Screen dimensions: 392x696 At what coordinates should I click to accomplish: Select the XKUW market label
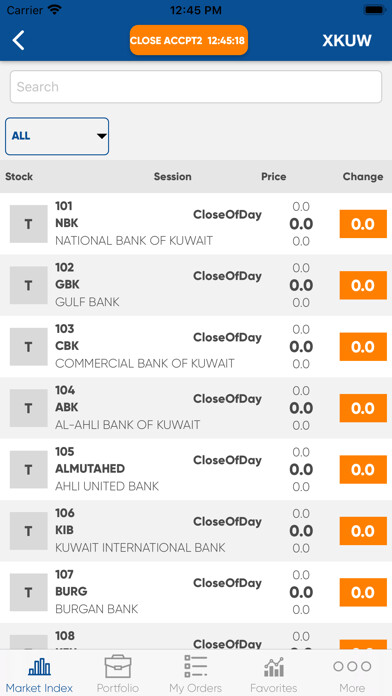click(347, 40)
